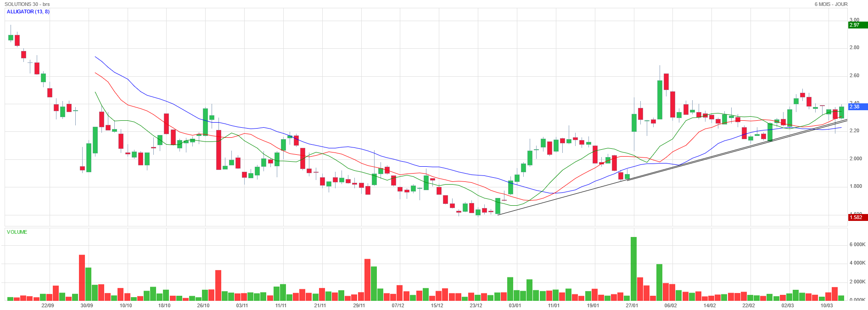868x310 pixels.
Task: Click the 2.000 price axis label
Action: click(856, 158)
